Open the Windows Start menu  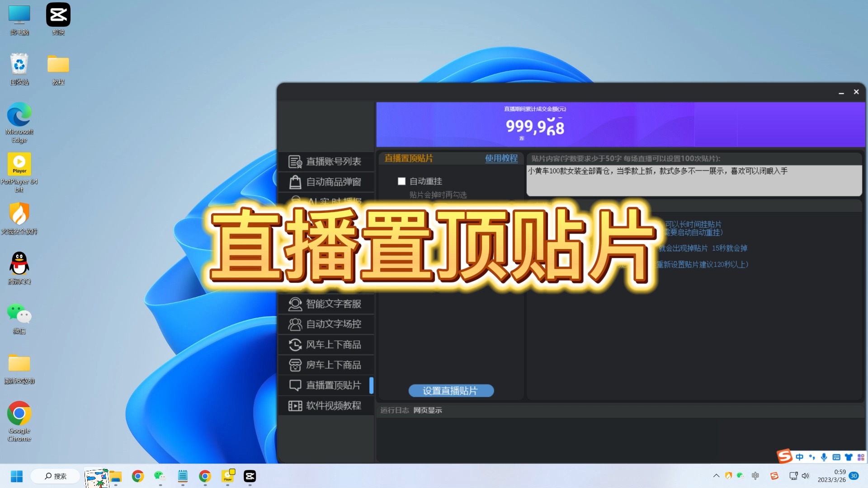pos(17,476)
